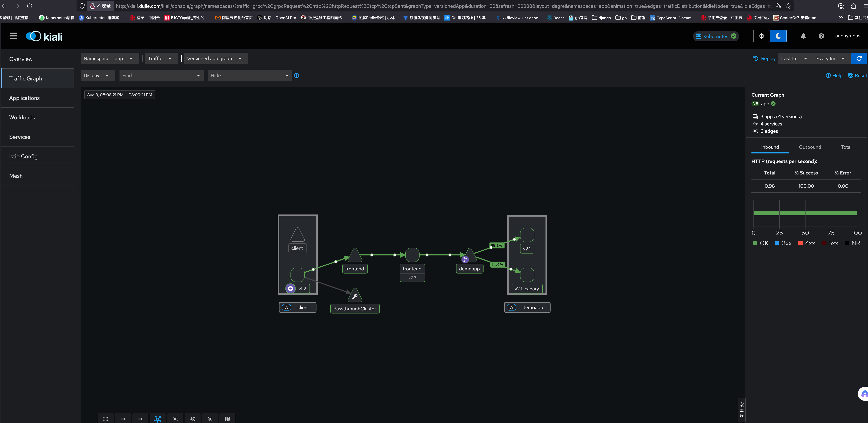Click the frontend service triangle node
The width and height of the screenshot is (868, 423).
click(355, 255)
